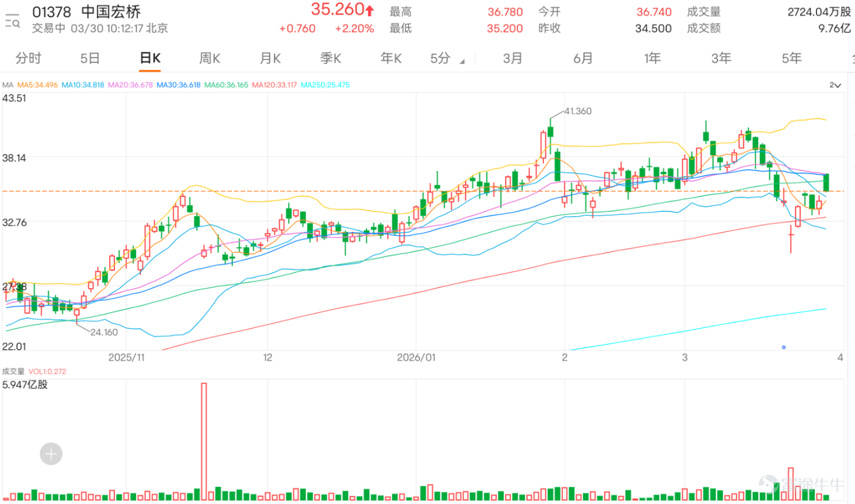Set chart range to 6月

coord(583,58)
